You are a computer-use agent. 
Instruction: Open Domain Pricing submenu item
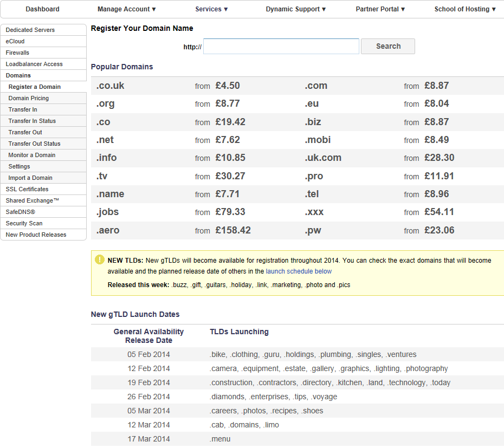pos(43,98)
